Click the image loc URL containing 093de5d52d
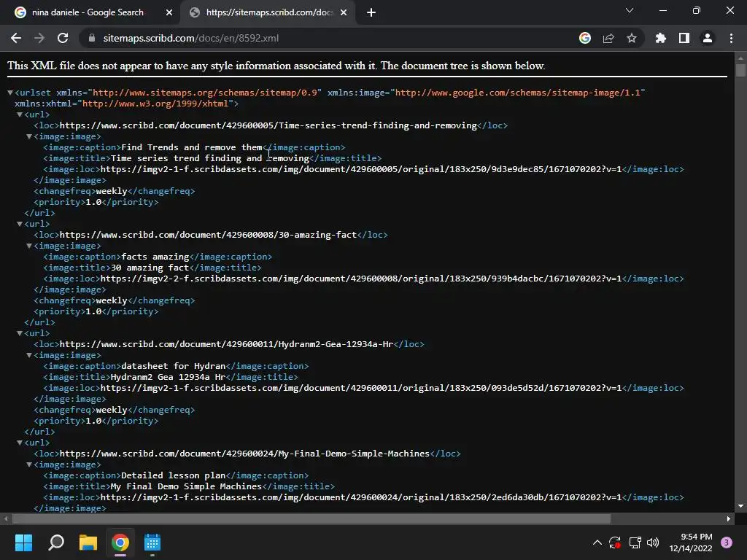 click(361, 388)
